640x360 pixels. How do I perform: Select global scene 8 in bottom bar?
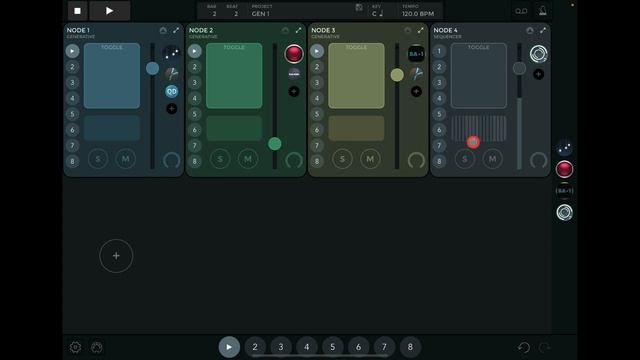click(x=410, y=347)
